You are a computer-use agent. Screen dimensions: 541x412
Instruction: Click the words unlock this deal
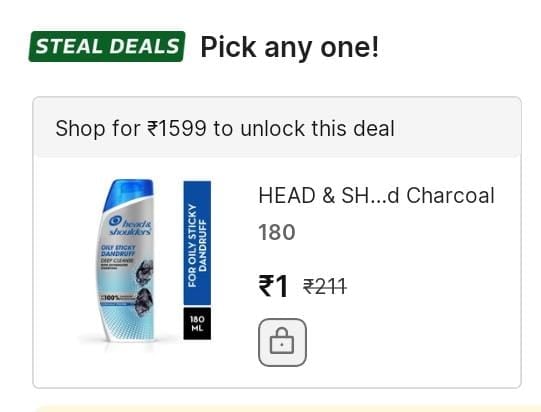pos(317,128)
